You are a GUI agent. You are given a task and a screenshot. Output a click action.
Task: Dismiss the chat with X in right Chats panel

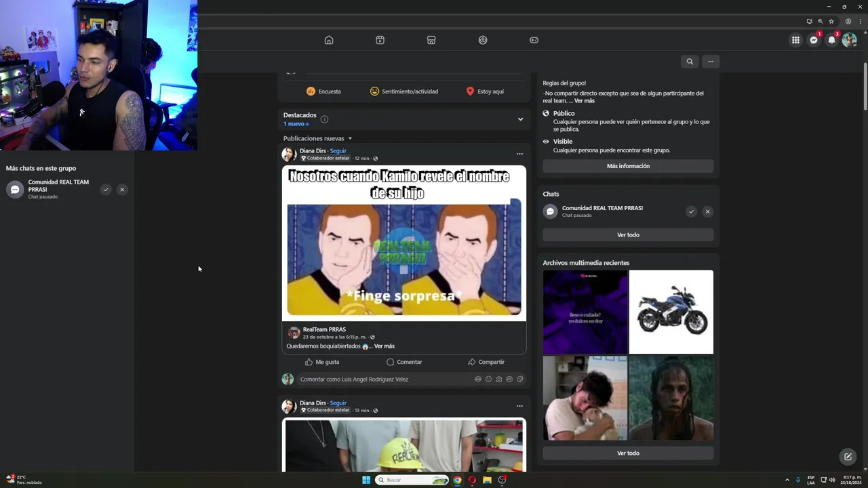coord(707,211)
